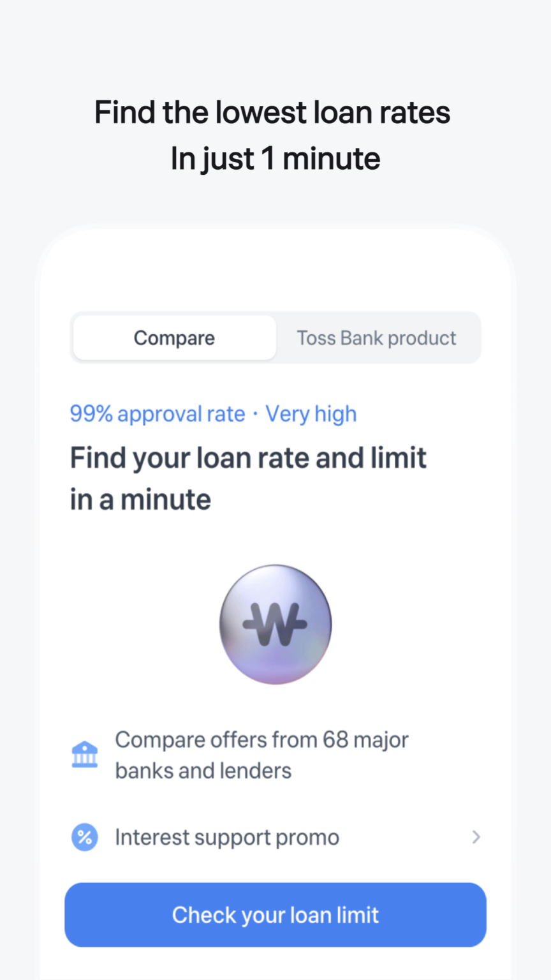Tap the won coin icon
The width and height of the screenshot is (551, 980).
tap(275, 623)
